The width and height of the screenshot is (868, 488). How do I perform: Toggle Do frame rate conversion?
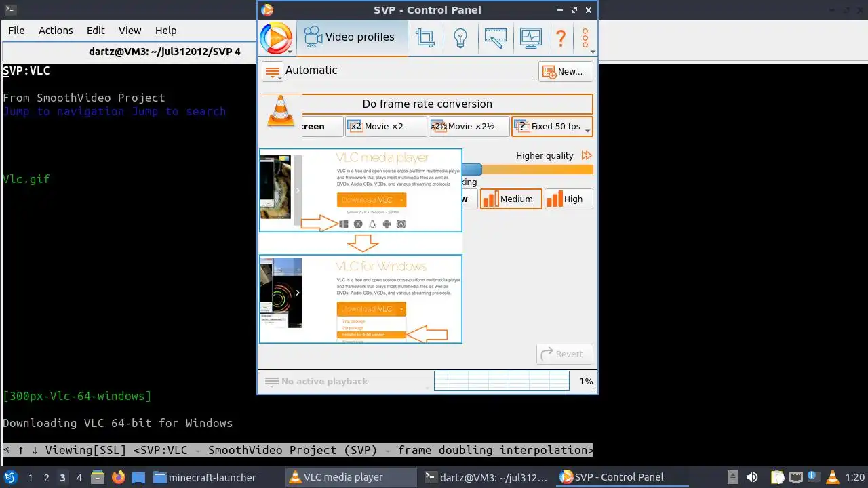pos(427,104)
